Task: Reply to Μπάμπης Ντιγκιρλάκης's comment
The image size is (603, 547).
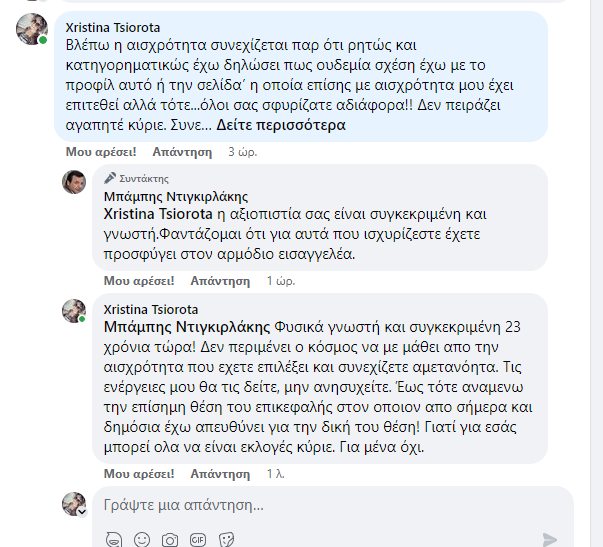Action: pyautogui.click(x=221, y=281)
